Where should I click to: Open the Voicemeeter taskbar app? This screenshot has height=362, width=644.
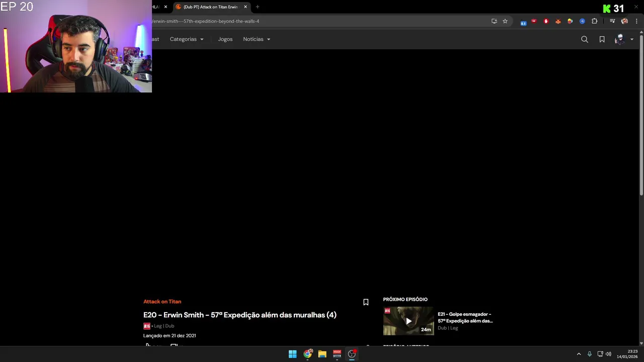pyautogui.click(x=337, y=354)
